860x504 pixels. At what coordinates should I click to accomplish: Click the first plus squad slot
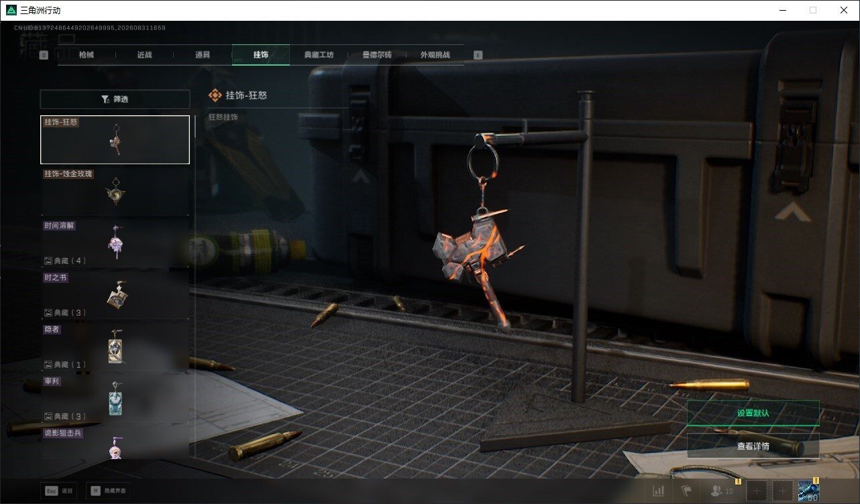click(756, 491)
